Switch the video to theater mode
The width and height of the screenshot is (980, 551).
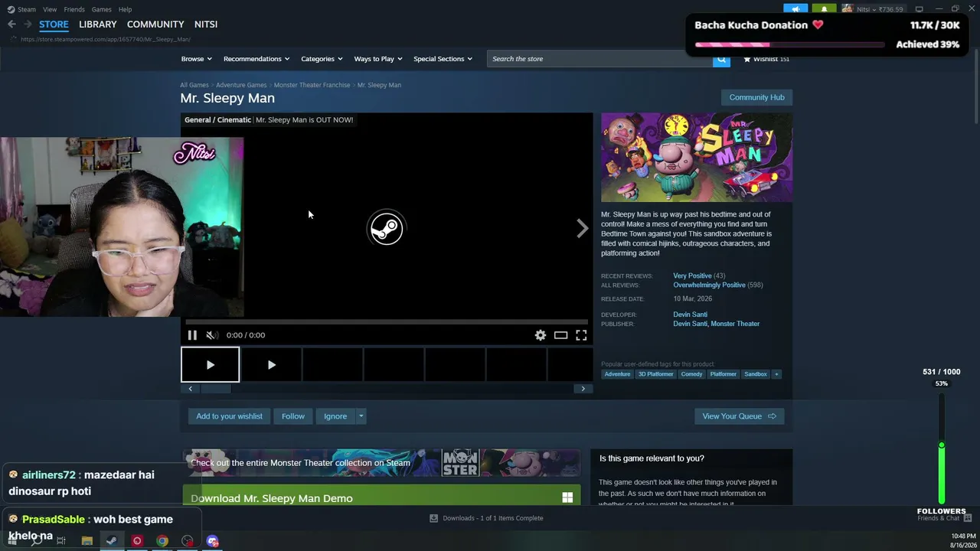point(561,335)
